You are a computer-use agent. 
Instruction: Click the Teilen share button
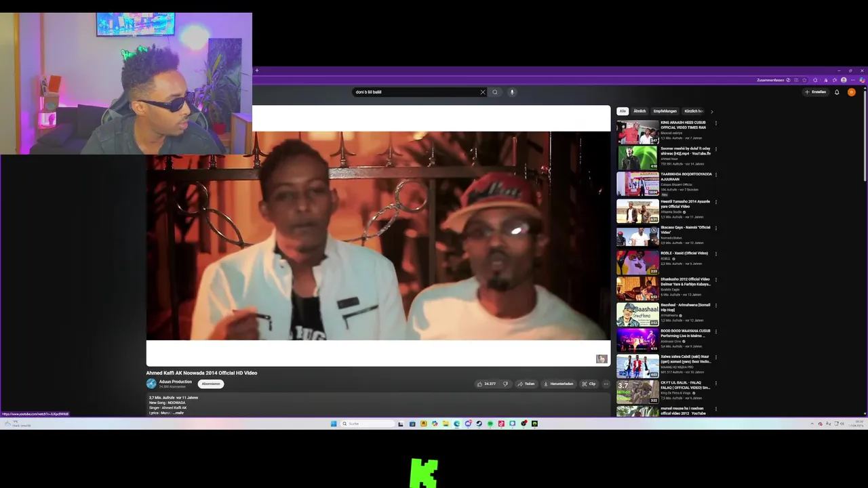click(x=526, y=384)
